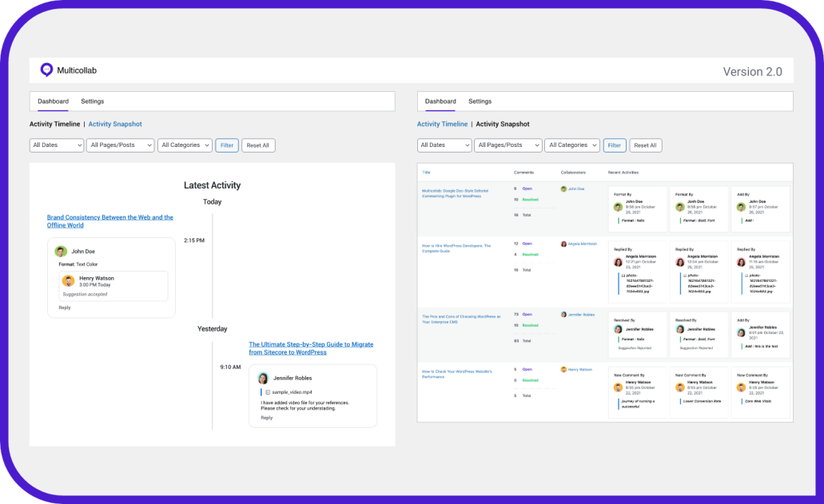
Task: Click Angela's avatar in the 12:04 pm Replied By card
Action: [680, 262]
